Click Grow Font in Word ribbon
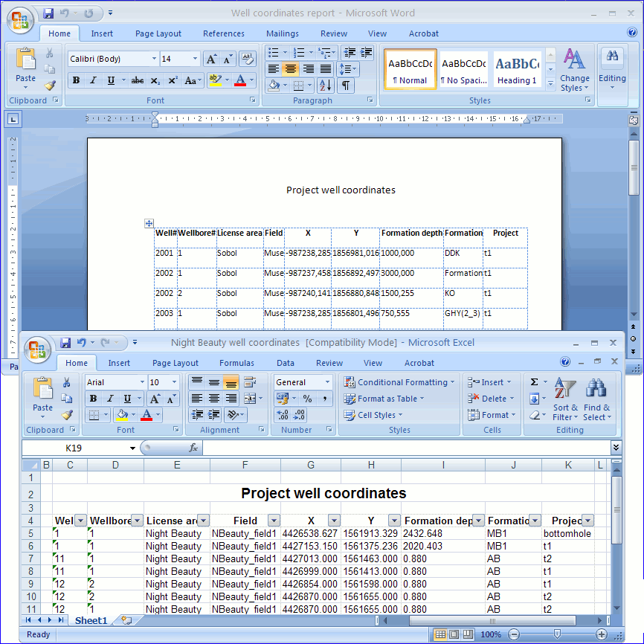 211,59
